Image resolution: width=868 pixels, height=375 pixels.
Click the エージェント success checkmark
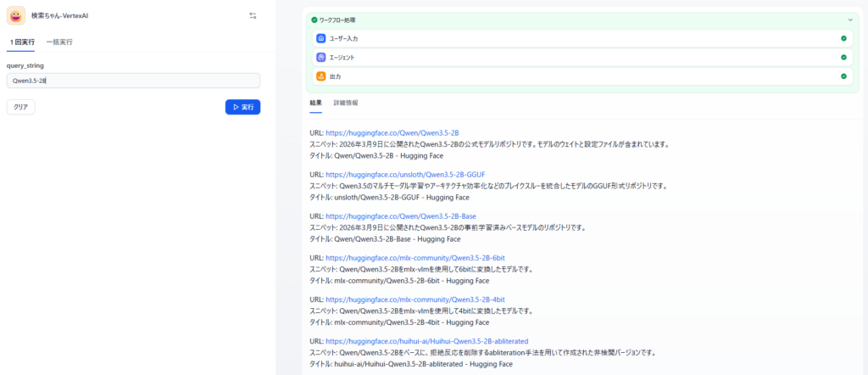[x=843, y=58]
